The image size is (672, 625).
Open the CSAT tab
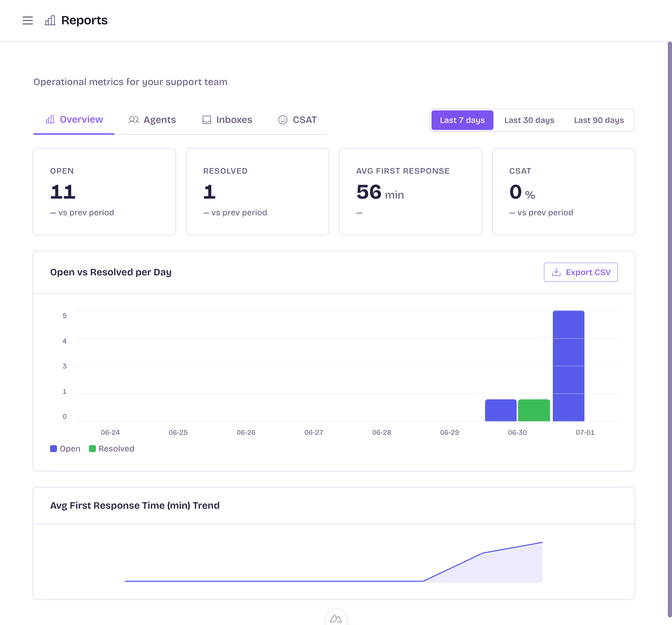297,120
